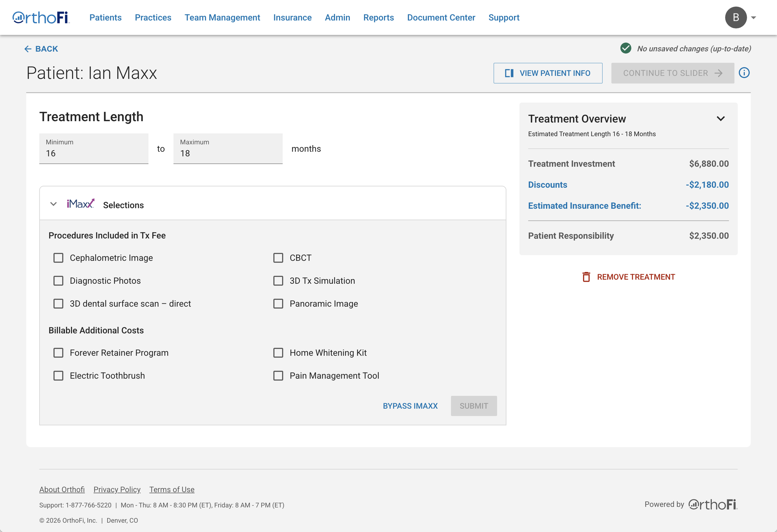Image resolution: width=777 pixels, height=532 pixels.
Task: Click the Bypass iMaxx button
Action: pyautogui.click(x=410, y=406)
